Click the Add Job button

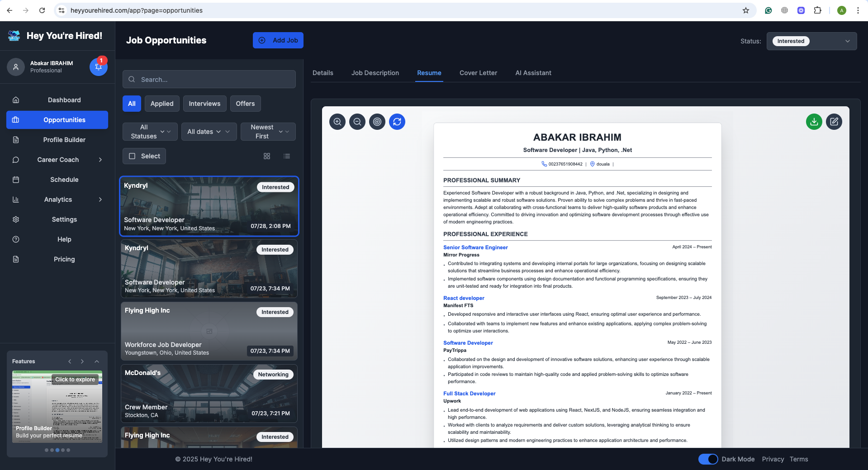(x=278, y=40)
